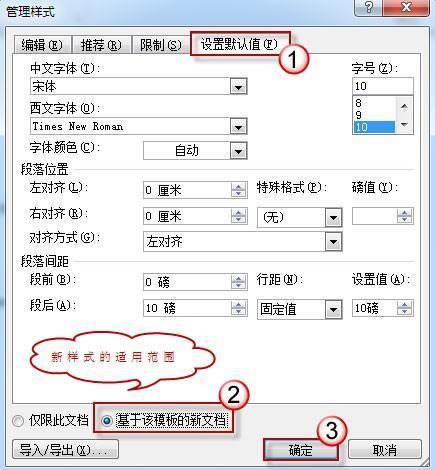Select the 仅限此文档 radio button

[x=18, y=421]
